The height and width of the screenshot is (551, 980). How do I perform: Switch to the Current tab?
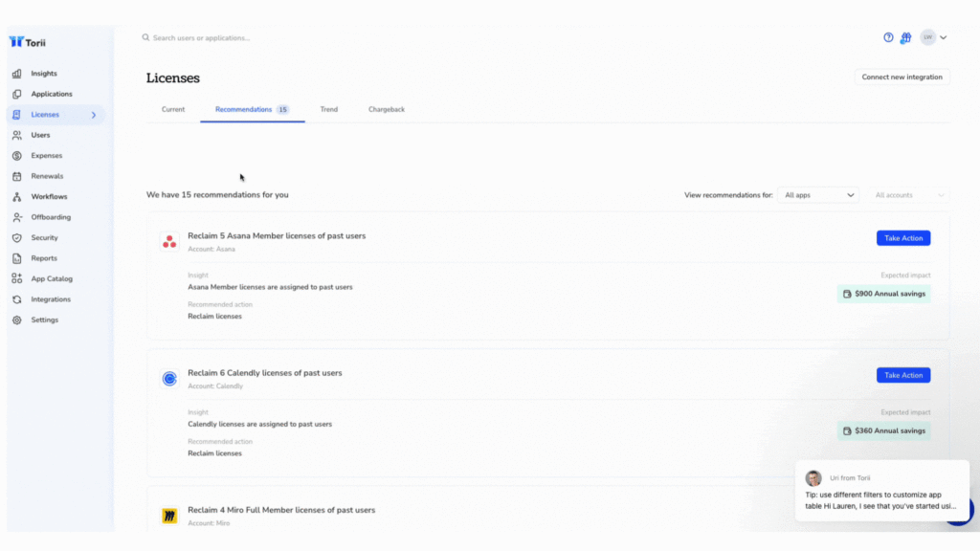coord(173,109)
